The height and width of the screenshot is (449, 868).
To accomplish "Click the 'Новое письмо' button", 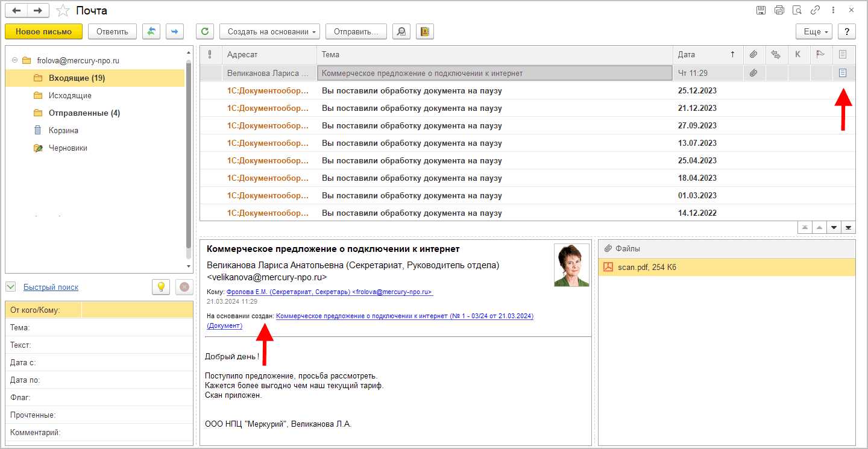I will tap(43, 31).
